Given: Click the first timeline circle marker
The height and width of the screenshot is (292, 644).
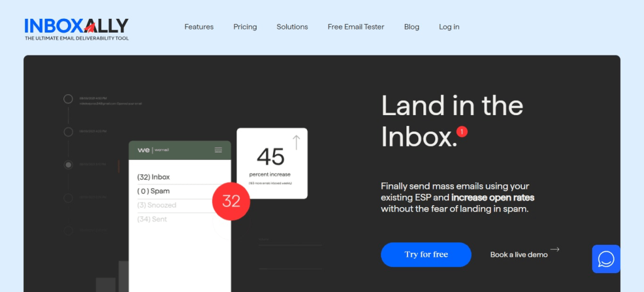Looking at the screenshot, I should [68, 99].
